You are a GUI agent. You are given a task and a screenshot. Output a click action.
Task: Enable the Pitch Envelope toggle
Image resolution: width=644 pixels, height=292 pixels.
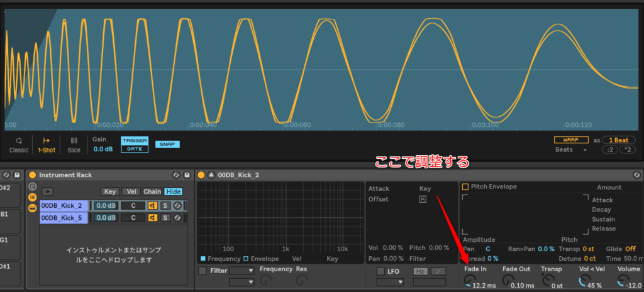465,187
